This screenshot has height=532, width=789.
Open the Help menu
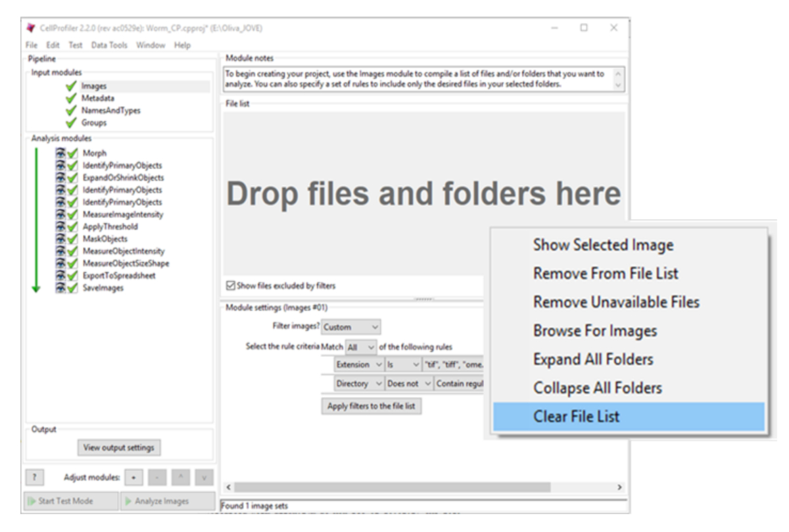[182, 45]
